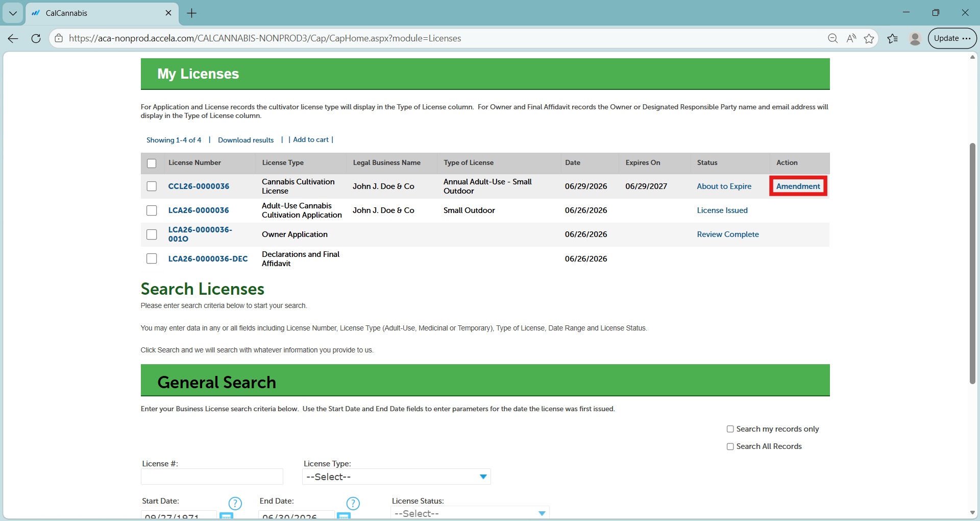The height and width of the screenshot is (521, 980).
Task: Enable Search All Records
Action: [730, 446]
